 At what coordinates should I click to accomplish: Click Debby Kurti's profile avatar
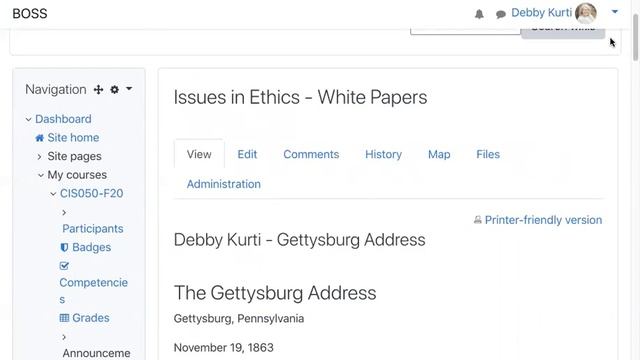(586, 13)
